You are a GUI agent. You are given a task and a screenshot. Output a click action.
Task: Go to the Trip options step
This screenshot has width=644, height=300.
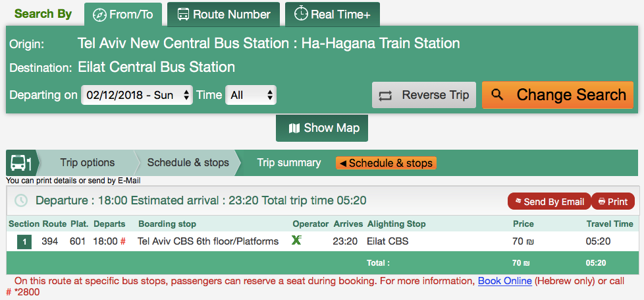[88, 163]
